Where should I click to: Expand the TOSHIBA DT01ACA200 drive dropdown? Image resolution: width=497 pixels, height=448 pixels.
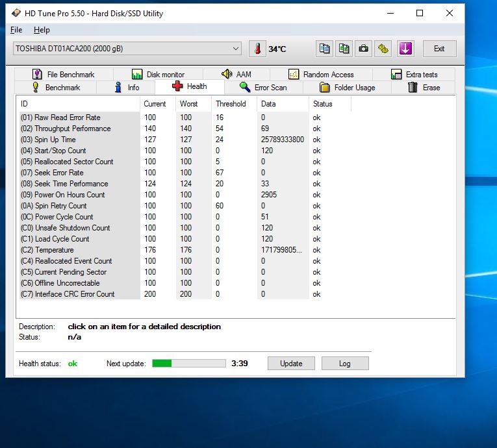(236, 49)
